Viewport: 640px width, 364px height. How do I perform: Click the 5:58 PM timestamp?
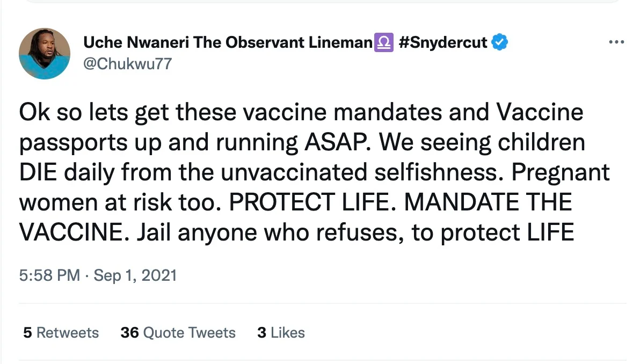tap(49, 276)
